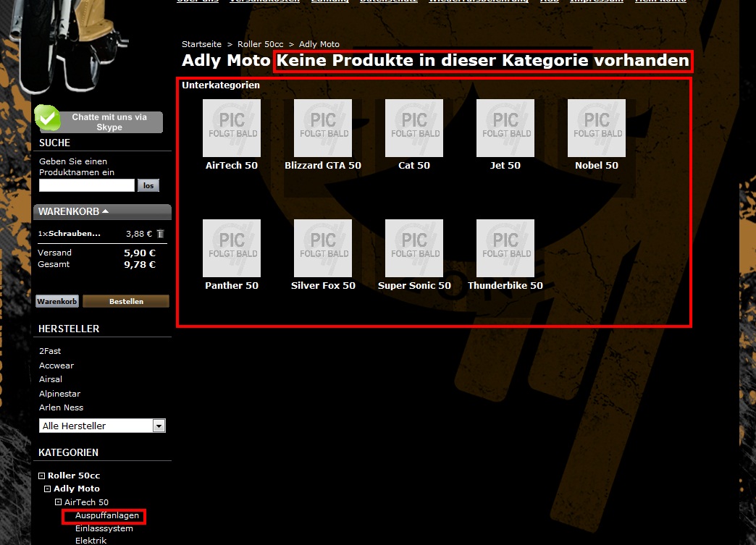The width and height of the screenshot is (756, 545).
Task: Open Einlasssystem category
Action: (x=104, y=528)
